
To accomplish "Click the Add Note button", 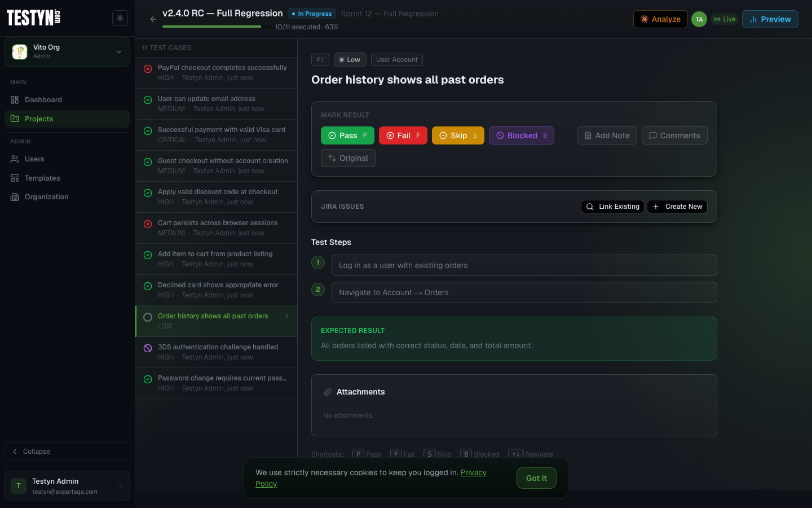I will coord(607,135).
